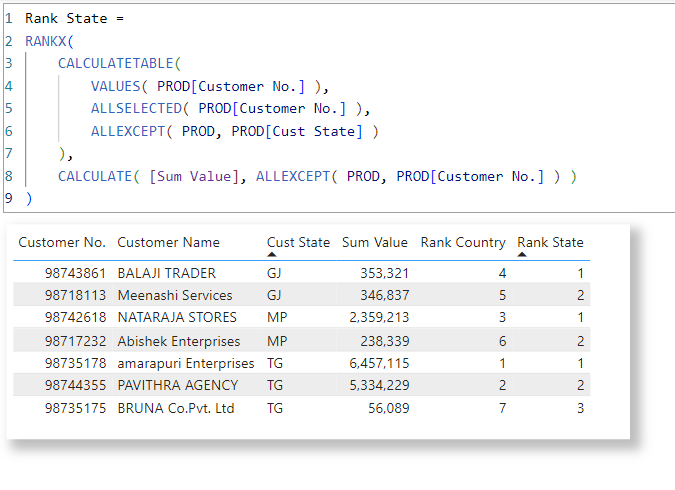Click the Rank Country column header
The width and height of the screenshot is (675, 490).
tap(463, 242)
